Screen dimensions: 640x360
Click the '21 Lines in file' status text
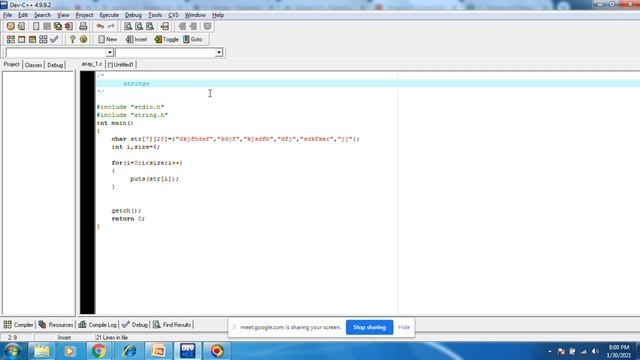[112, 338]
